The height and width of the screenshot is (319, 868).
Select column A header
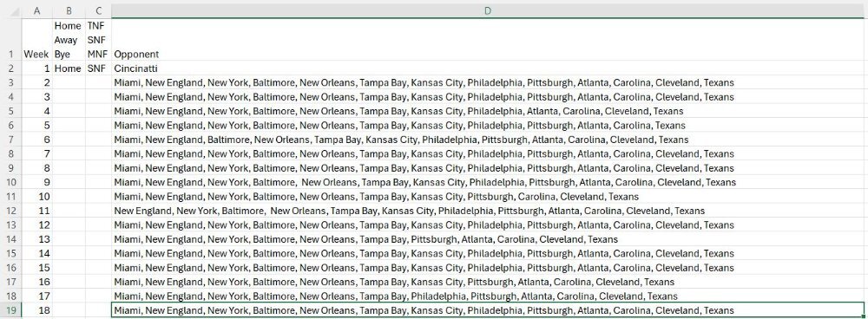click(37, 10)
